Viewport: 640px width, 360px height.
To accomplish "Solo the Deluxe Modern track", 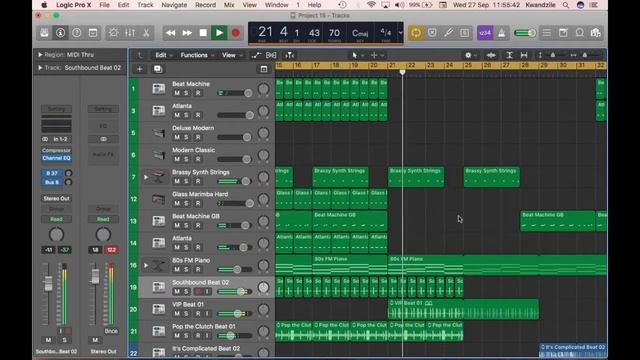I will coord(186,137).
